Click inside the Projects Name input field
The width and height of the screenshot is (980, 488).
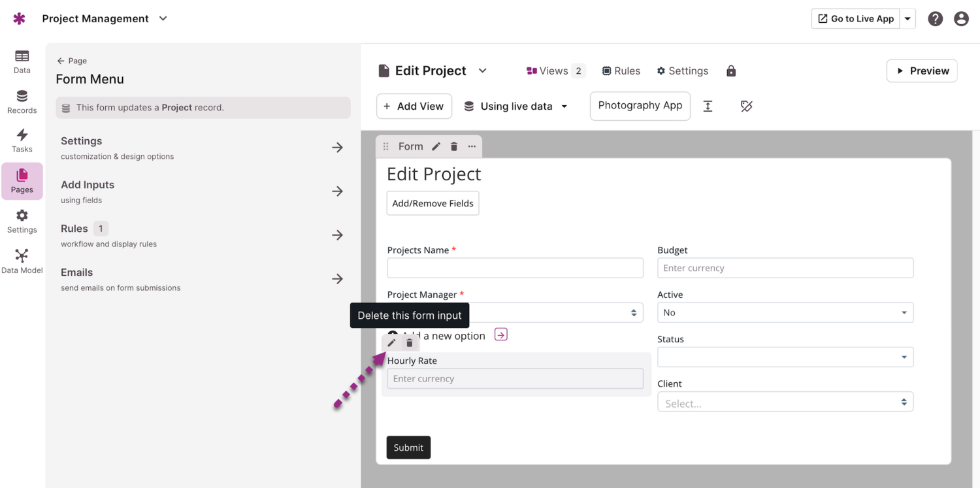click(515, 268)
